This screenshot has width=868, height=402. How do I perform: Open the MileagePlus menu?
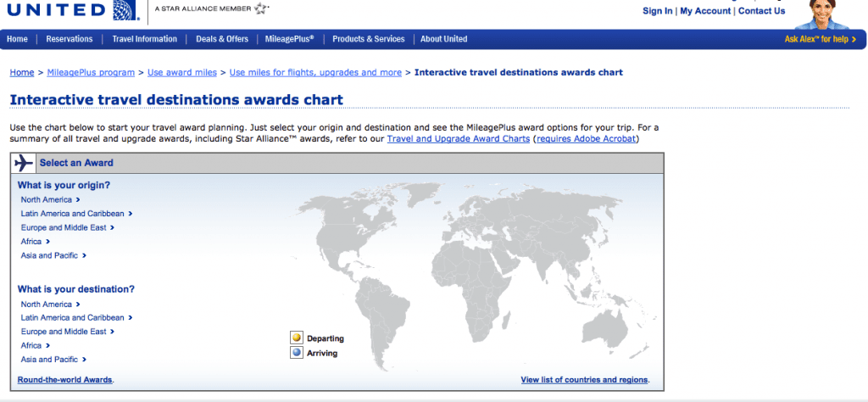pyautogui.click(x=289, y=39)
